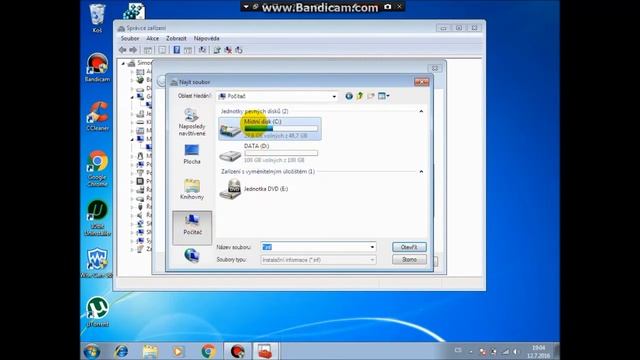This screenshot has height=360, width=640.
Task: Click the Windows Start button
Action: [x=92, y=351]
